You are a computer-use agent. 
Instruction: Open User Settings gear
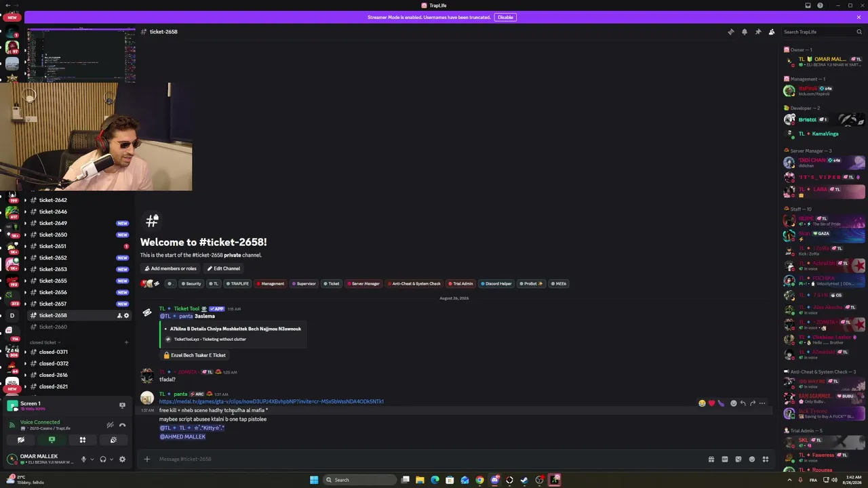tap(122, 459)
